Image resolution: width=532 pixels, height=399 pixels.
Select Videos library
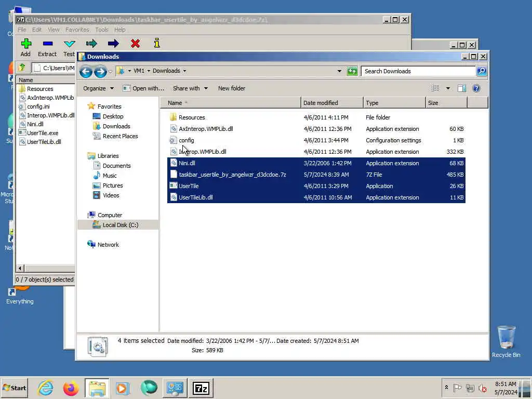[x=111, y=195]
